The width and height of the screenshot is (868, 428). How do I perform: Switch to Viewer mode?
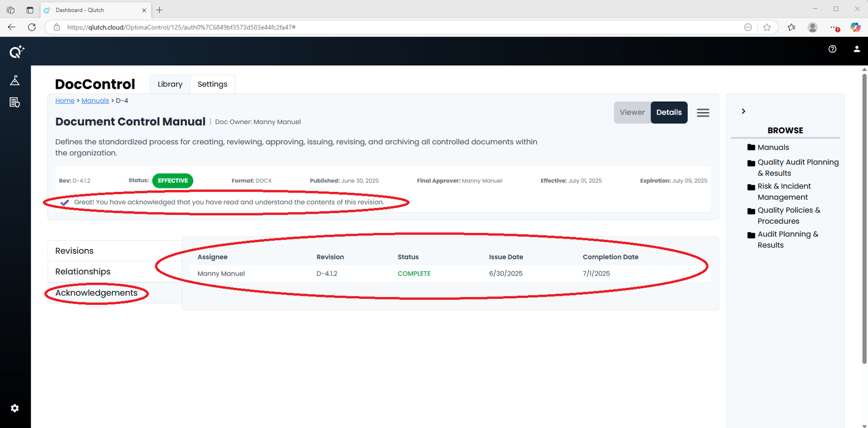coord(632,113)
